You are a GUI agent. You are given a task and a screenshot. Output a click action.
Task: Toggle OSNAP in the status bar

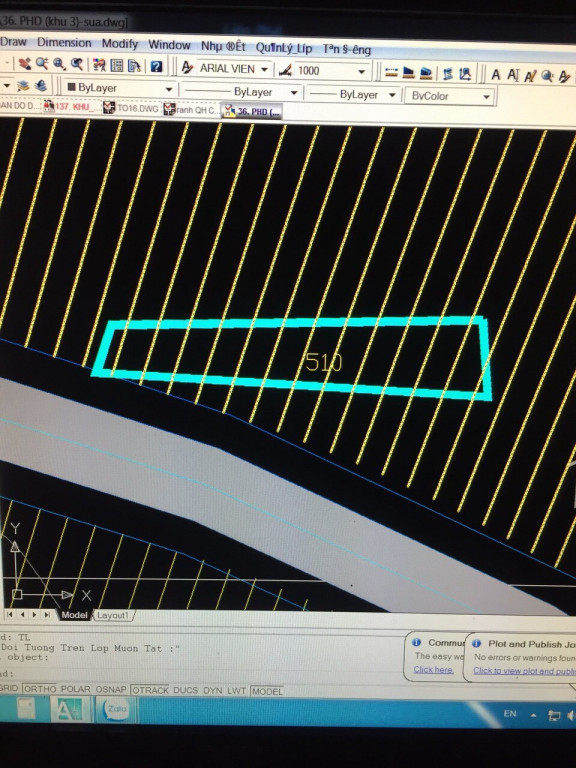click(x=111, y=689)
